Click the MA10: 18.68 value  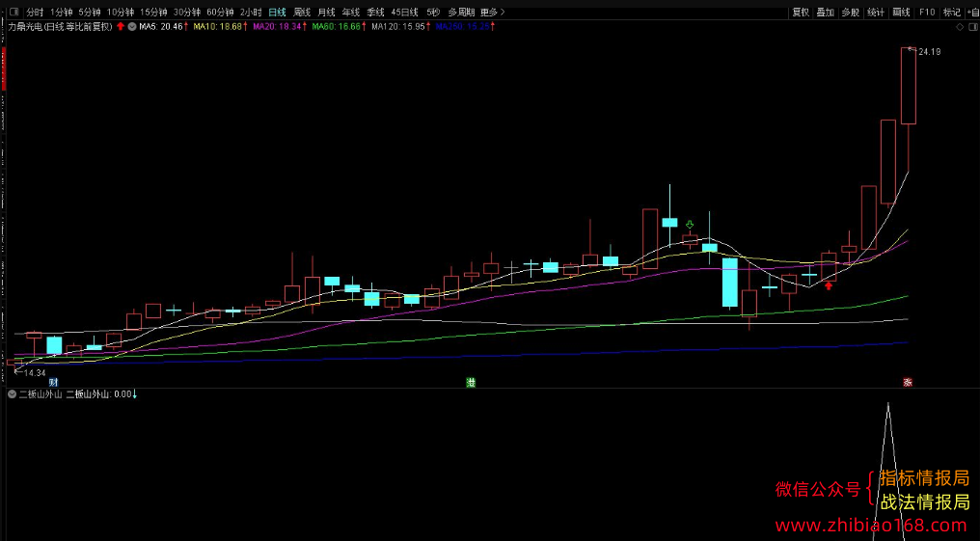pos(217,26)
